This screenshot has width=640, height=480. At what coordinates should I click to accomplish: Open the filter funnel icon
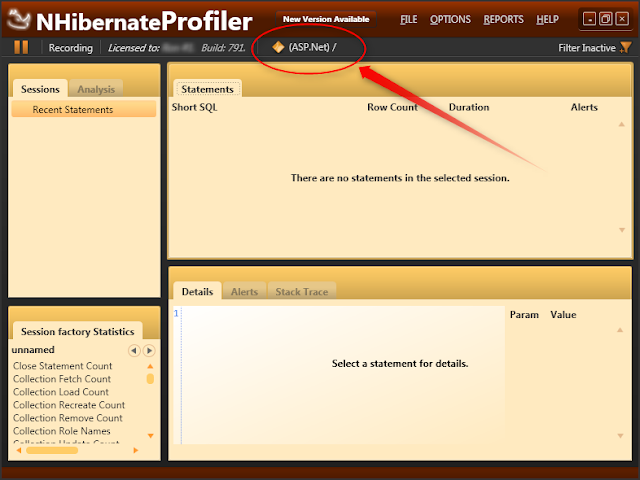[625, 47]
